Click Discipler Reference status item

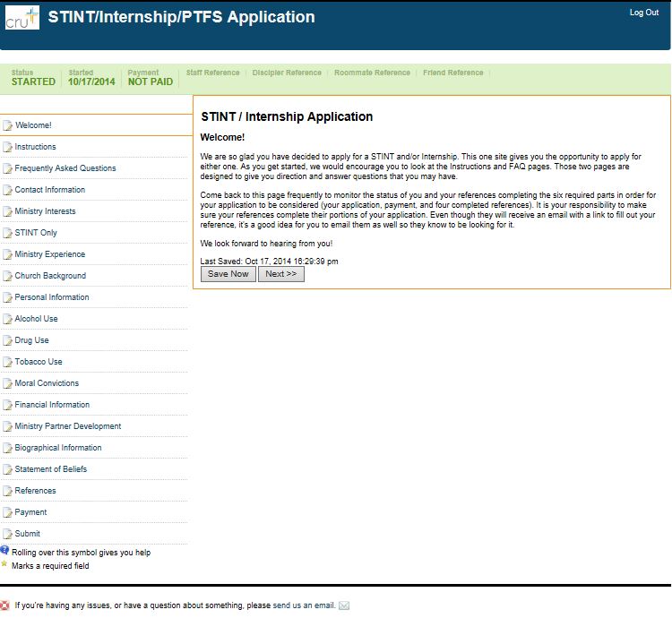[287, 73]
